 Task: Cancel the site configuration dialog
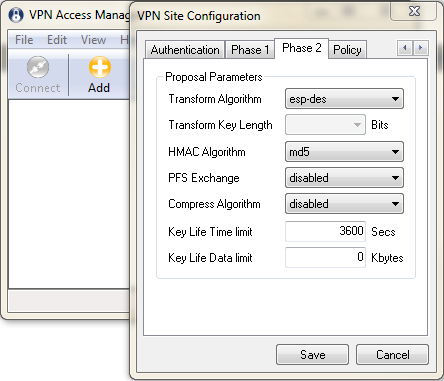(392, 355)
